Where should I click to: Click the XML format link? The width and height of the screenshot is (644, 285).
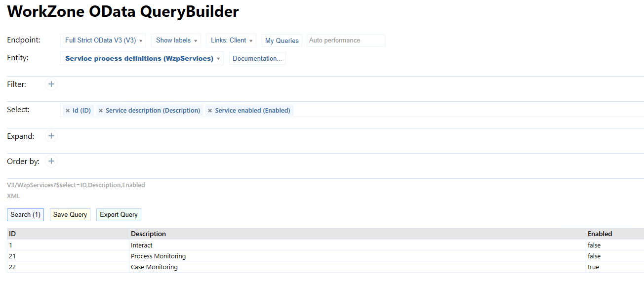[x=13, y=196]
